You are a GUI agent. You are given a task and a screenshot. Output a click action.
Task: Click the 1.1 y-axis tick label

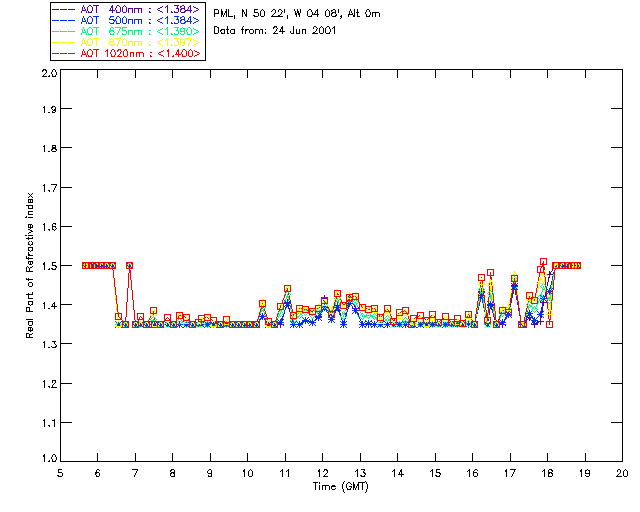(49, 423)
